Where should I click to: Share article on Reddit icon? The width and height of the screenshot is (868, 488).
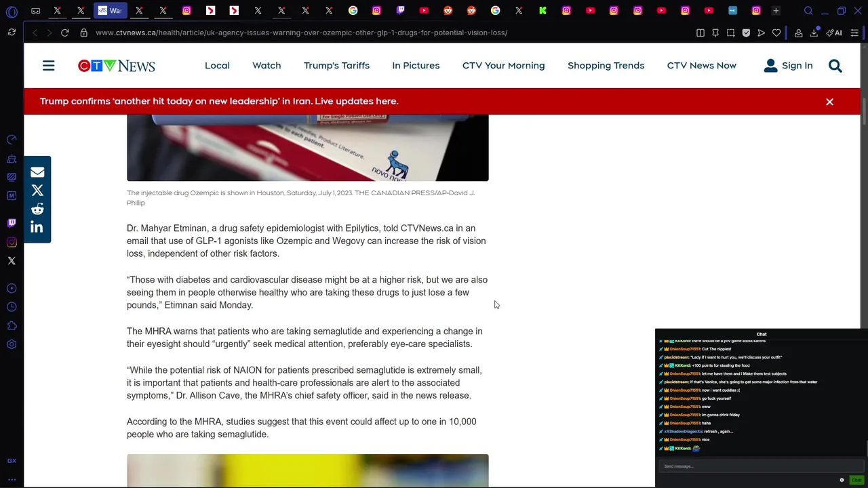(37, 209)
